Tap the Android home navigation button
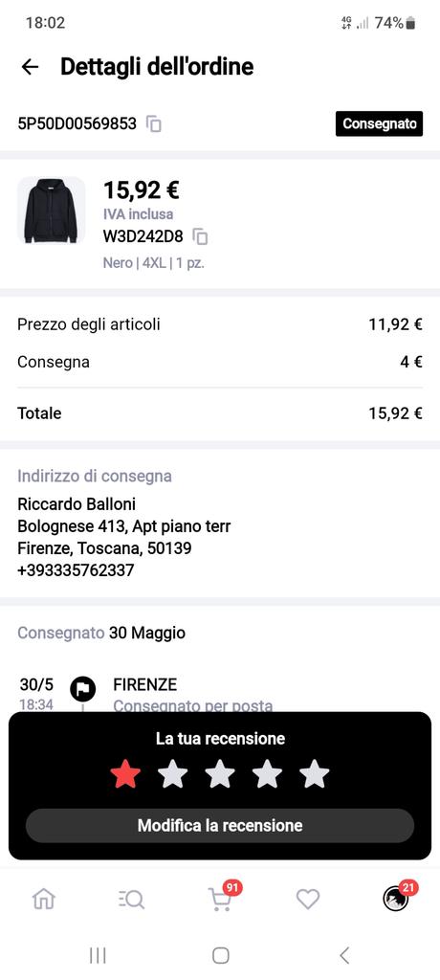 tap(220, 955)
